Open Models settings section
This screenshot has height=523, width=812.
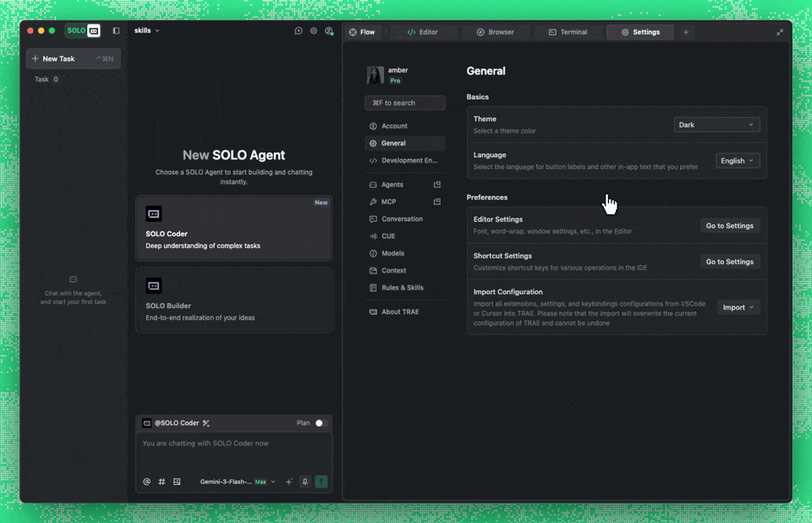pyautogui.click(x=405, y=253)
